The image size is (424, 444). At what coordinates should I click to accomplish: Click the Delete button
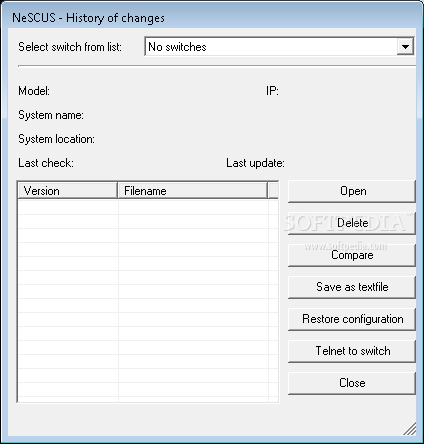point(352,223)
